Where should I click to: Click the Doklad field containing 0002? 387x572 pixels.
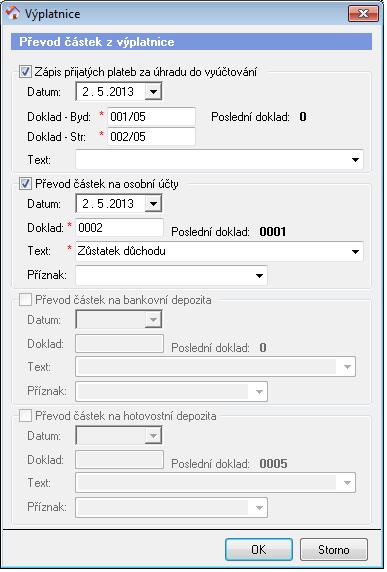tap(119, 228)
